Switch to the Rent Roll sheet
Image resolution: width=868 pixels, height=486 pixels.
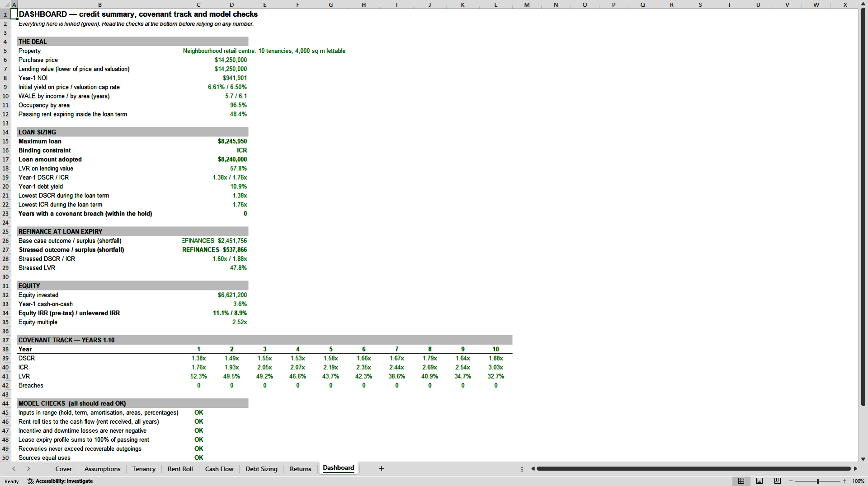coord(180,469)
